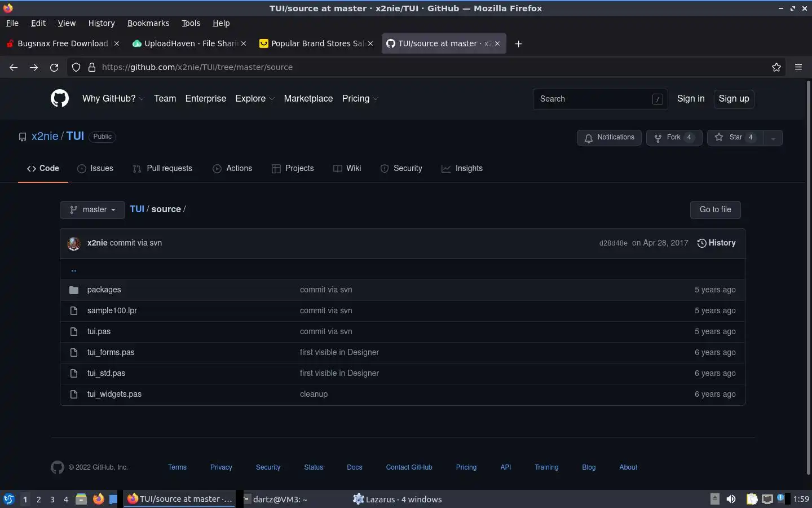Open the Bookmarks menu
The height and width of the screenshot is (508, 812).
148,23
